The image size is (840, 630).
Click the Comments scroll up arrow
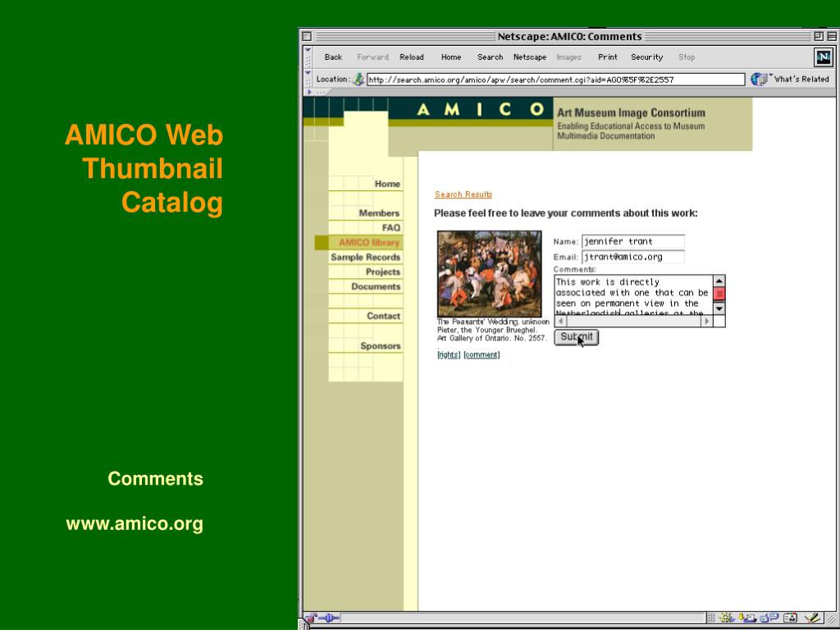(x=719, y=281)
